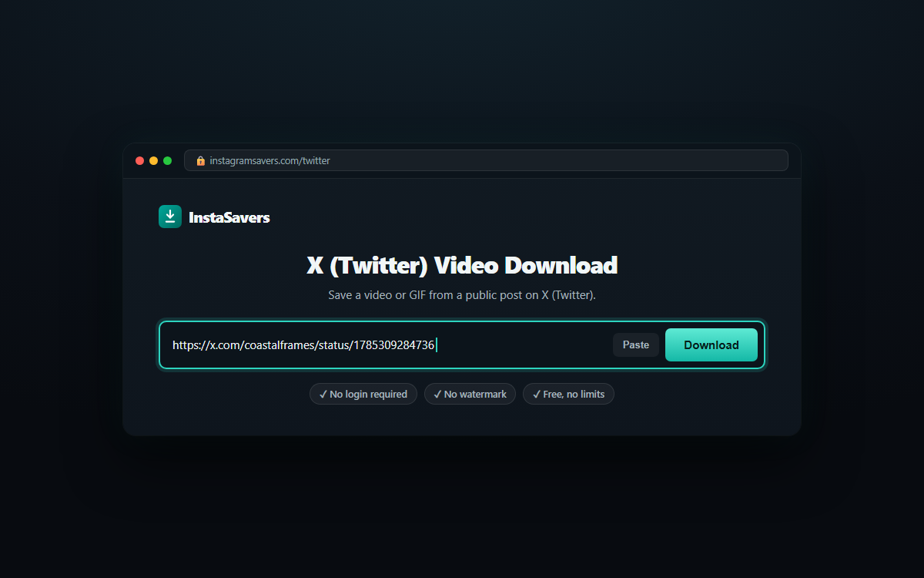This screenshot has width=924, height=578.
Task: Click the Download button
Action: click(x=711, y=344)
